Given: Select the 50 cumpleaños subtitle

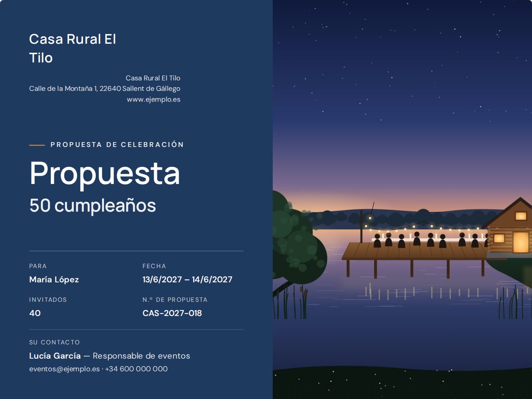Looking at the screenshot, I should click(x=93, y=205).
